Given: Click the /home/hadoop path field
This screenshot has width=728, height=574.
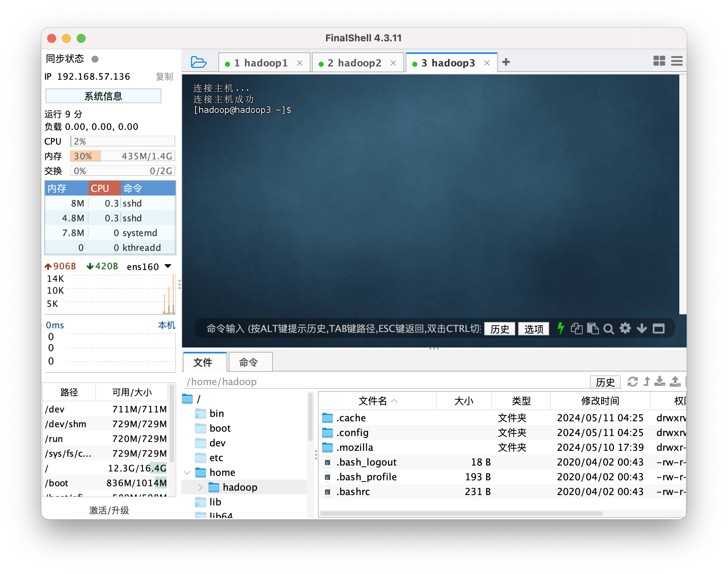Looking at the screenshot, I should click(385, 382).
